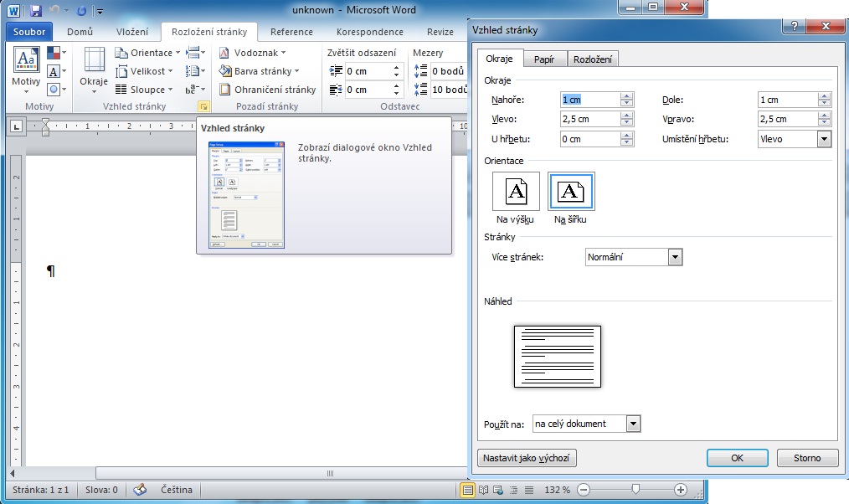This screenshot has height=504, width=849.
Task: Click Nastavit jako výchozí button
Action: click(x=527, y=458)
